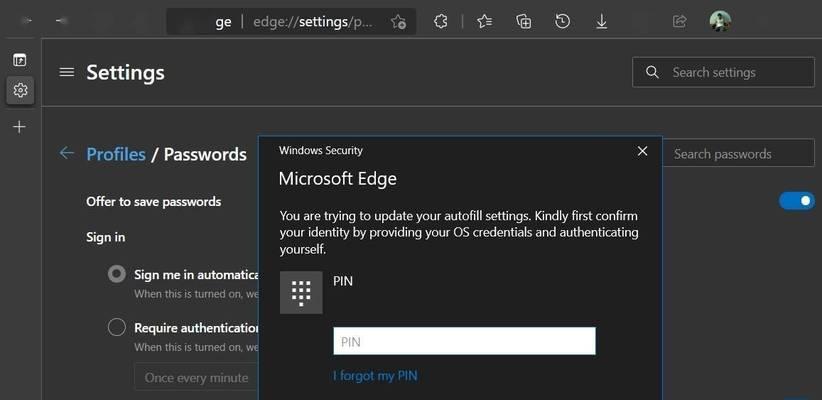Open the Downloads arrow icon
Viewport: 822px width, 400px height.
click(x=602, y=21)
